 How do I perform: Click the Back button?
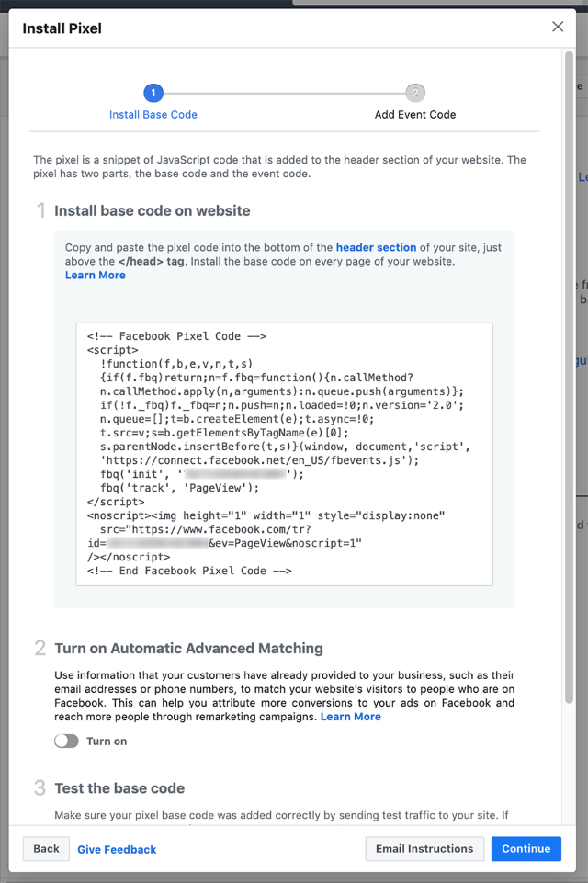pos(46,849)
